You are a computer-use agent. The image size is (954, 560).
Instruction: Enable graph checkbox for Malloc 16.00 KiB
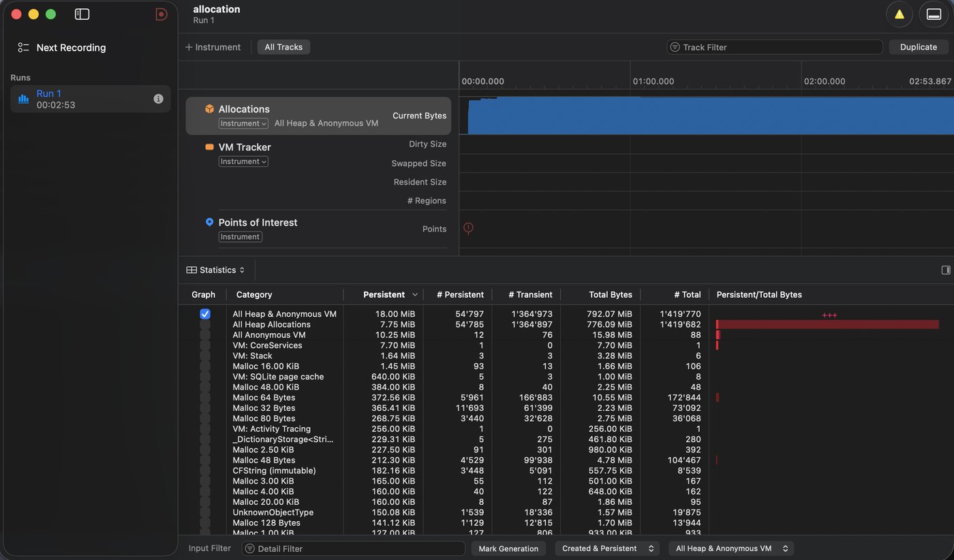point(205,367)
